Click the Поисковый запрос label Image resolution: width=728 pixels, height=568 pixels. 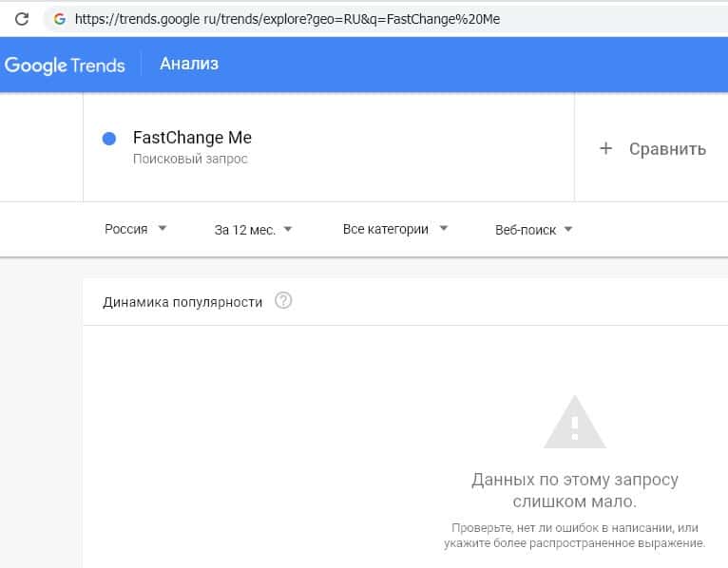click(190, 159)
